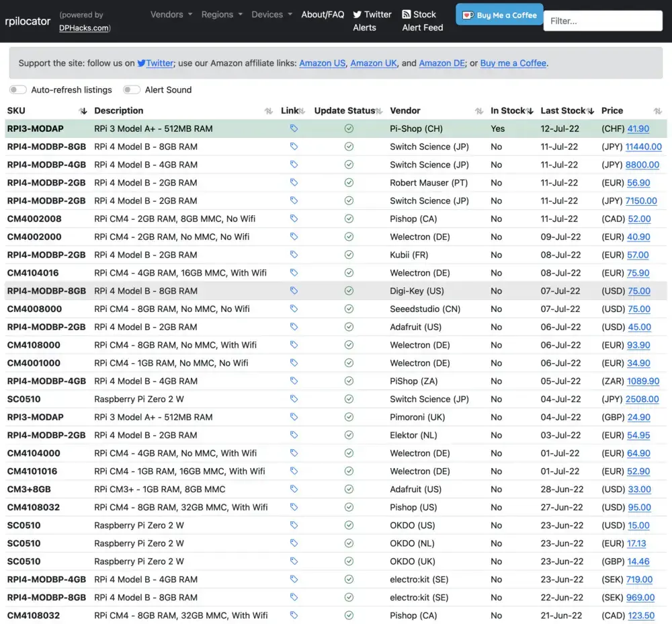Open price link 123.50 CAD
The height and width of the screenshot is (624, 672).
pyautogui.click(x=641, y=615)
